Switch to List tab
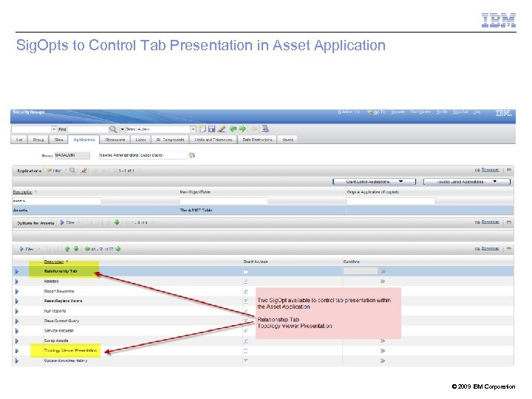The width and height of the screenshot is (532, 399). point(19,140)
